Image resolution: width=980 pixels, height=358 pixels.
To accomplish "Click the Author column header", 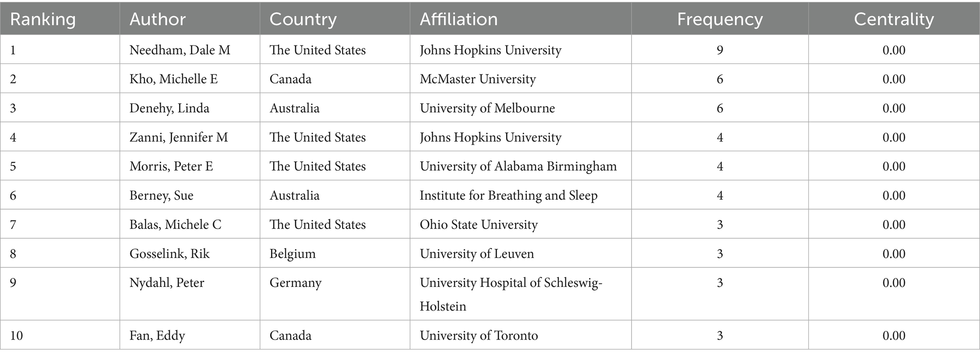I will [157, 19].
